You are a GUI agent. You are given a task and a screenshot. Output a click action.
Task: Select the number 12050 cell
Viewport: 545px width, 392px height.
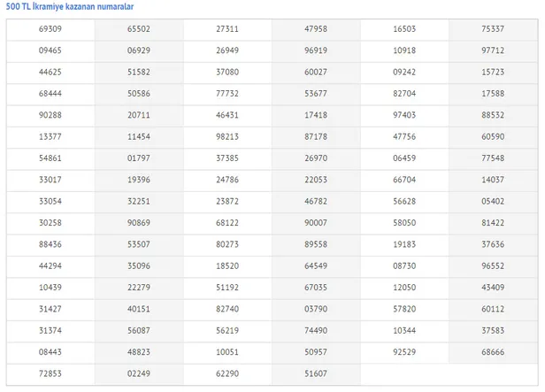pyautogui.click(x=404, y=288)
